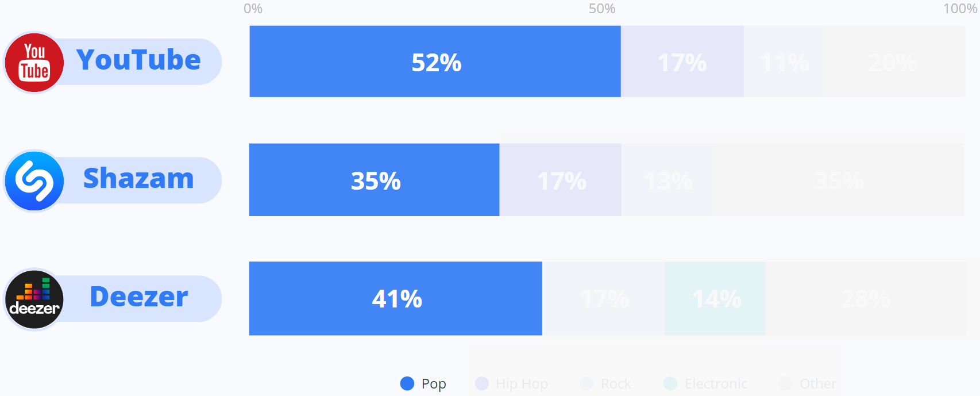The image size is (980, 396).
Task: Toggle the Rock series in legend
Action: point(607,383)
